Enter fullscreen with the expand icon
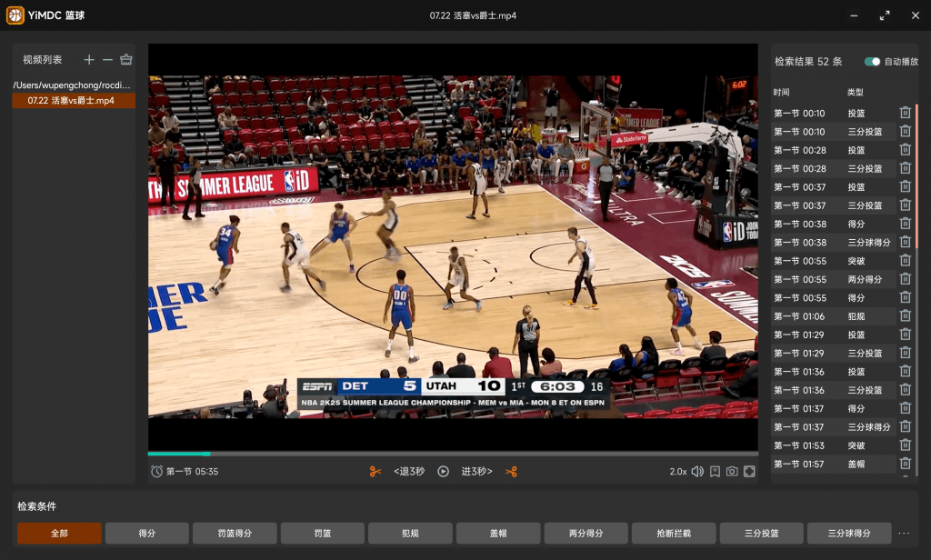The image size is (931, 560). [x=749, y=472]
